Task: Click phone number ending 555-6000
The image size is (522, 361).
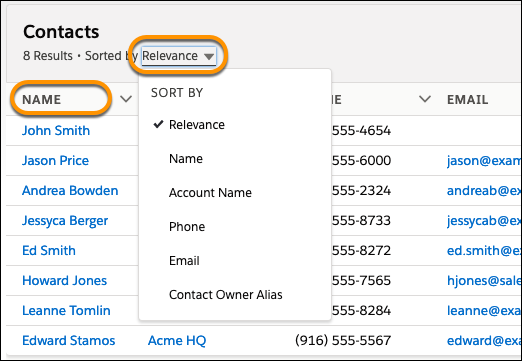Action: [x=361, y=160]
